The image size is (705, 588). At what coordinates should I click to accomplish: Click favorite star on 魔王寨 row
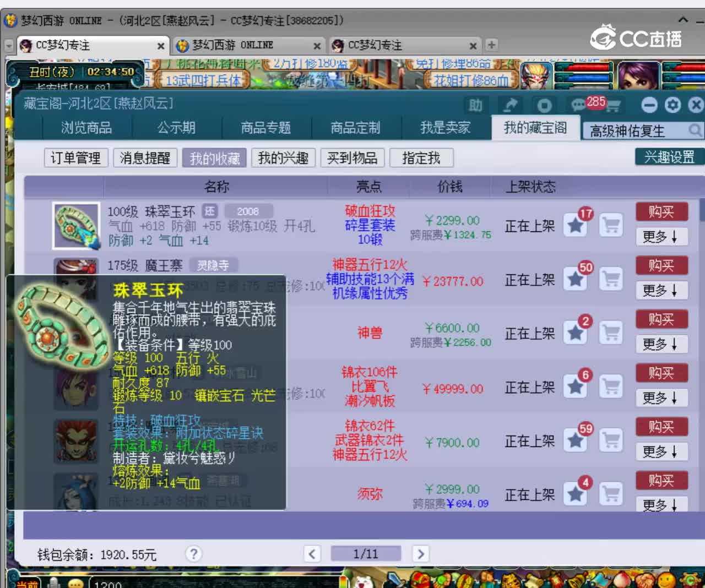(576, 279)
